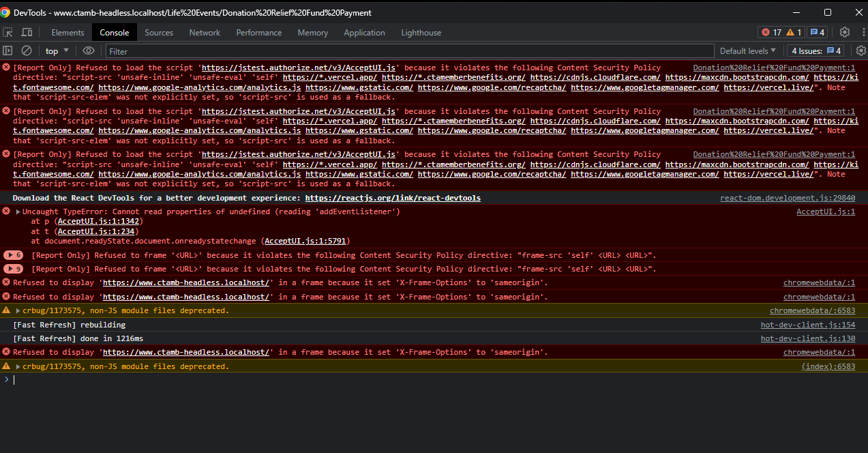Open DevTools main settings gear
This screenshot has width=868, height=453.
pos(845,32)
